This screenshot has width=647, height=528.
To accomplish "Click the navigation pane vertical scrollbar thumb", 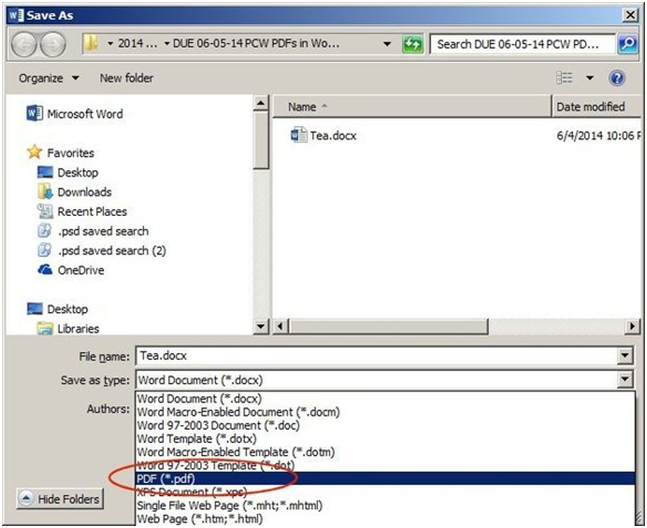I will tap(261, 140).
